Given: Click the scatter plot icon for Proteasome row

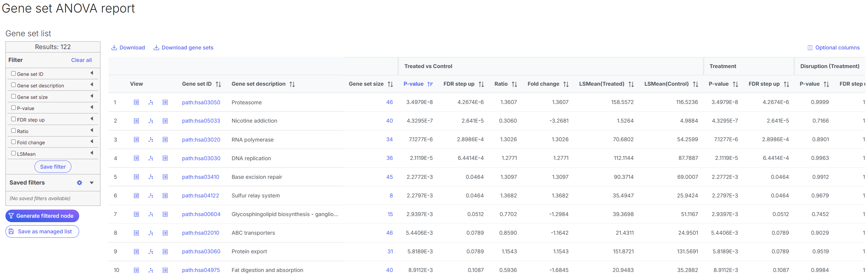Looking at the screenshot, I should click(x=151, y=102).
